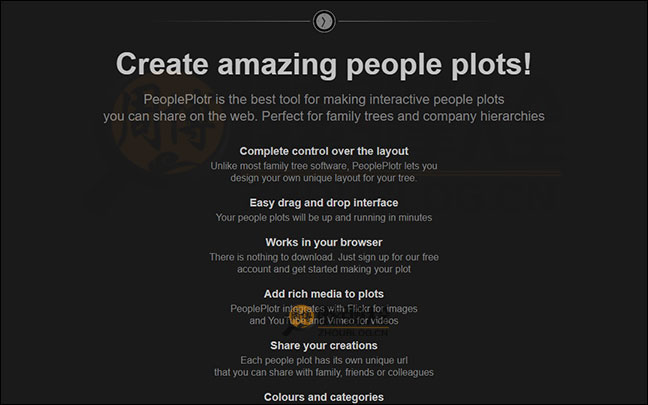The image size is (648, 405).
Task: Click 'Your people plots will be up' text
Action: [x=324, y=218]
